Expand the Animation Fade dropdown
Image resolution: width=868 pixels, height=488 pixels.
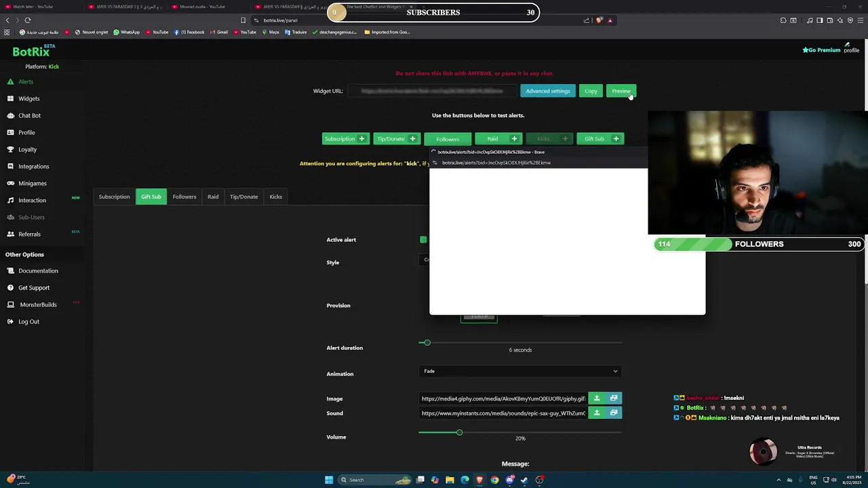click(x=520, y=371)
